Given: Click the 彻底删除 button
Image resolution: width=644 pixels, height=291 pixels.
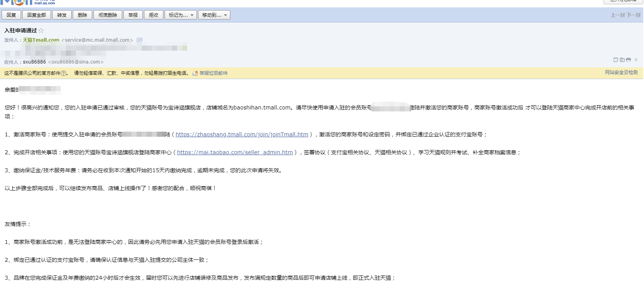Looking at the screenshot, I should click(x=108, y=15).
